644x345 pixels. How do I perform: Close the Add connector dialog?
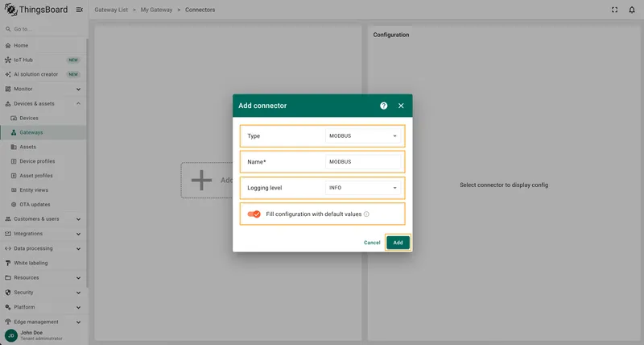[401, 106]
